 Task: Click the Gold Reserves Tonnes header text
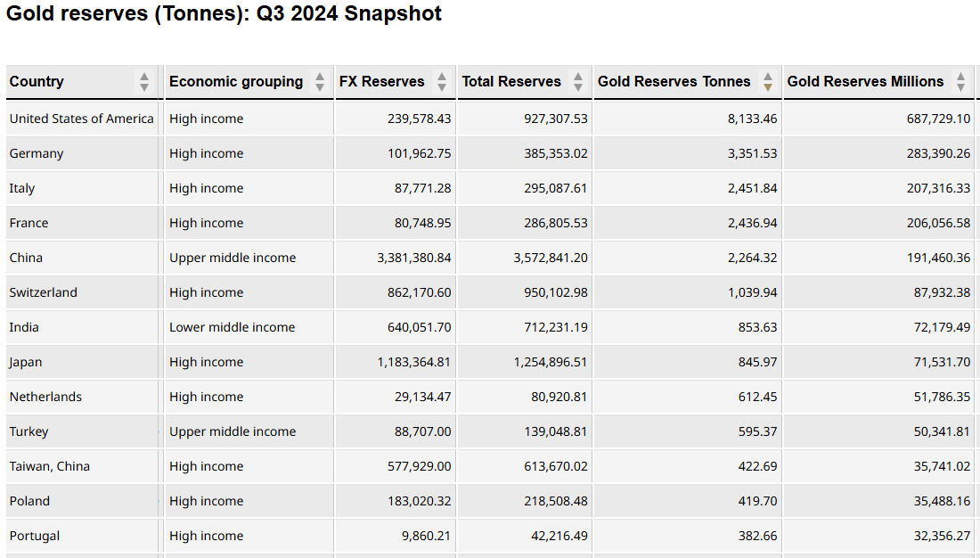(674, 82)
